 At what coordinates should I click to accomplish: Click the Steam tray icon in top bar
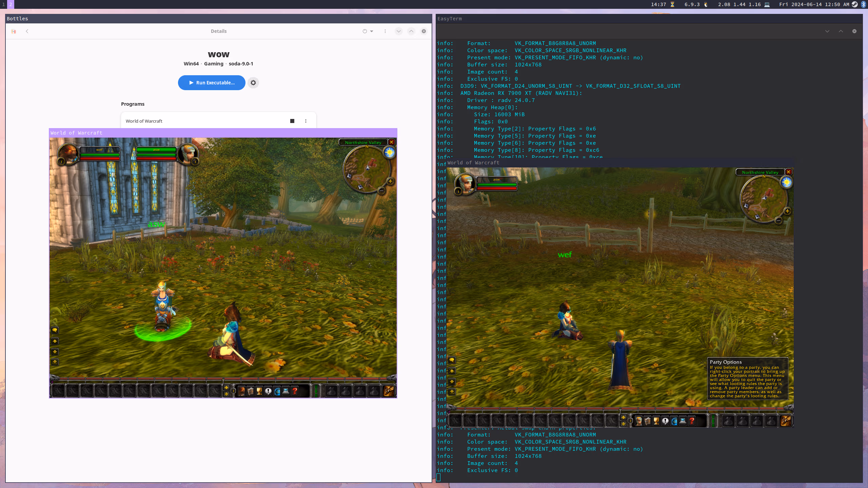click(x=855, y=4)
